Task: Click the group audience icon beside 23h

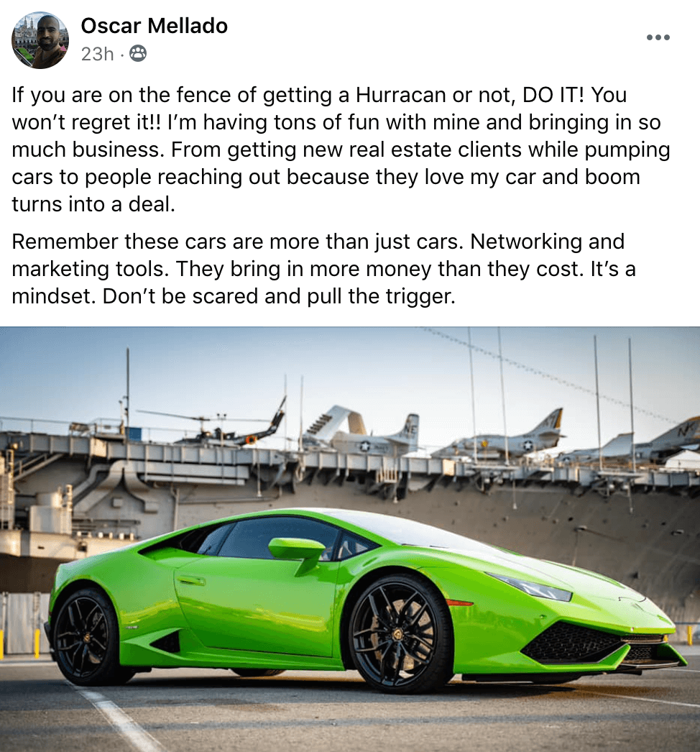Action: tap(138, 54)
